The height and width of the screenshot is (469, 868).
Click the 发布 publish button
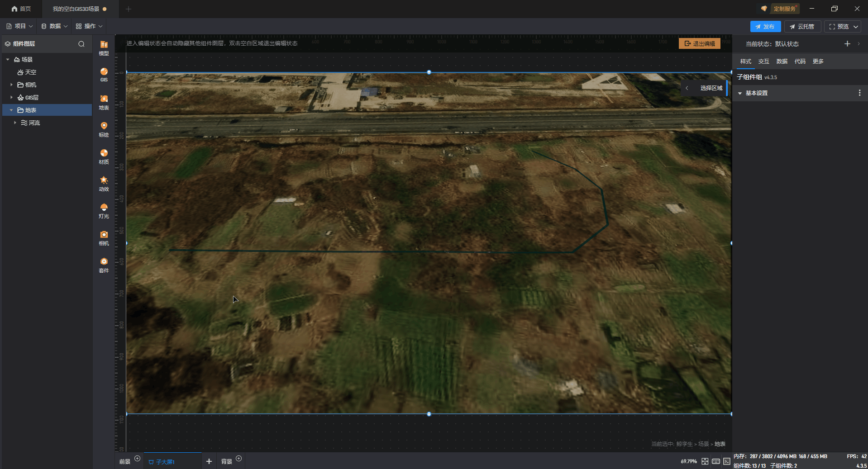765,27
